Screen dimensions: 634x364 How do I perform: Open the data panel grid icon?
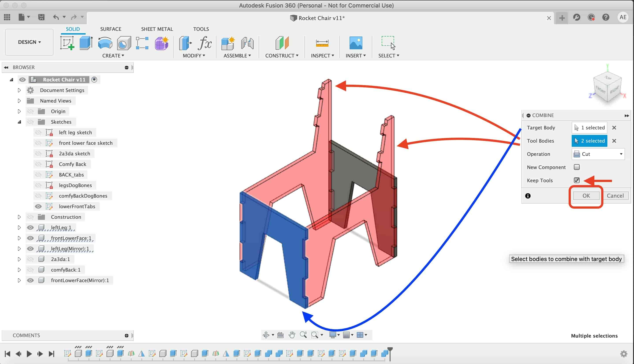(x=7, y=17)
